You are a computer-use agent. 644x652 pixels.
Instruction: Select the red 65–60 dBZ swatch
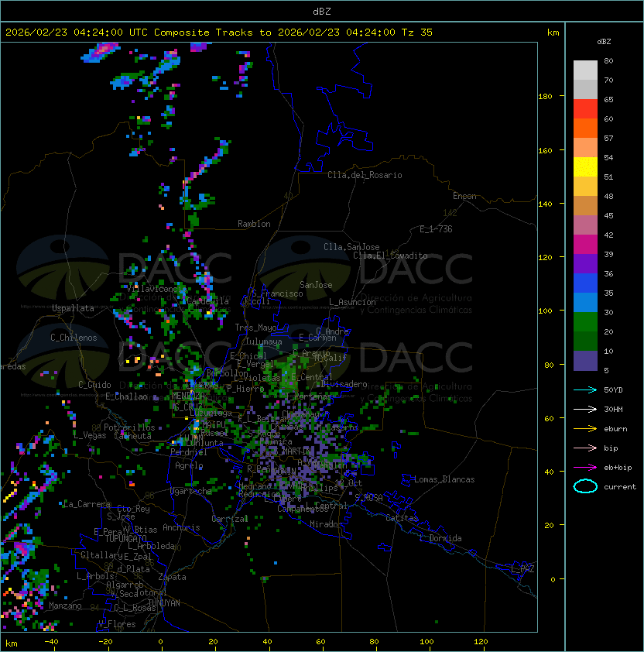[x=585, y=109]
